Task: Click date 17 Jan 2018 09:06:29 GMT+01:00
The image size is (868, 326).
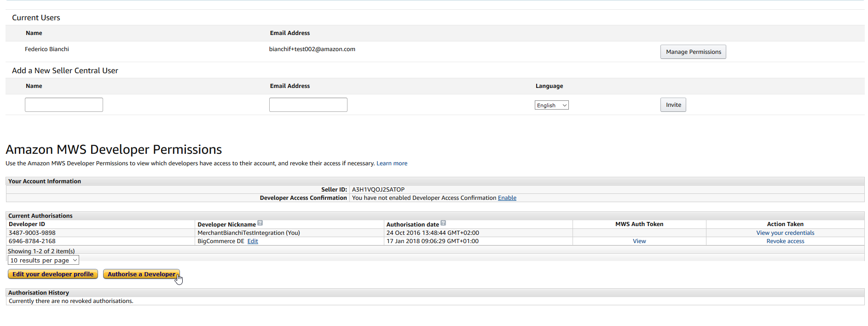Action: 433,241
